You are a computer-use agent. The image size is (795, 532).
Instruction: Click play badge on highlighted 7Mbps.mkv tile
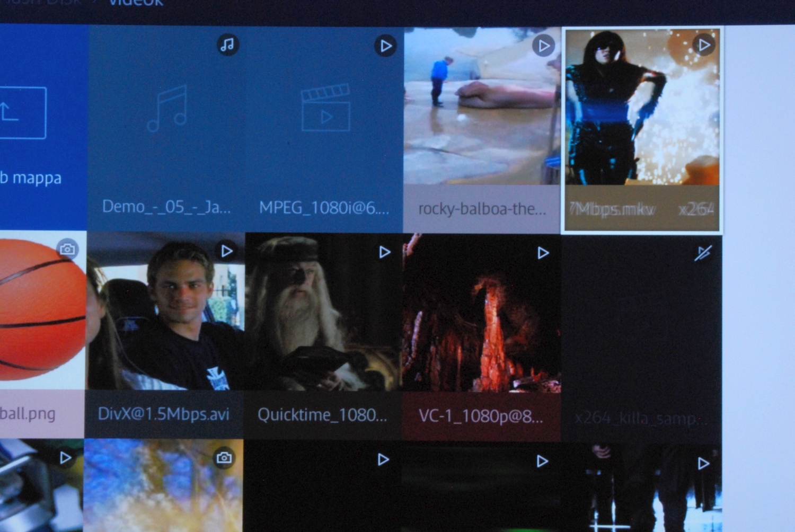704,45
